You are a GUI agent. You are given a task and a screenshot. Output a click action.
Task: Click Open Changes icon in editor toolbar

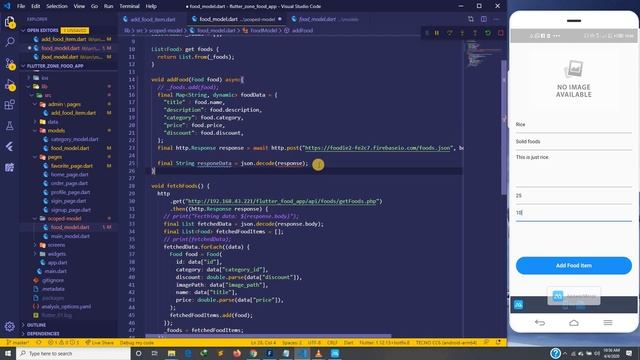click(x=471, y=19)
